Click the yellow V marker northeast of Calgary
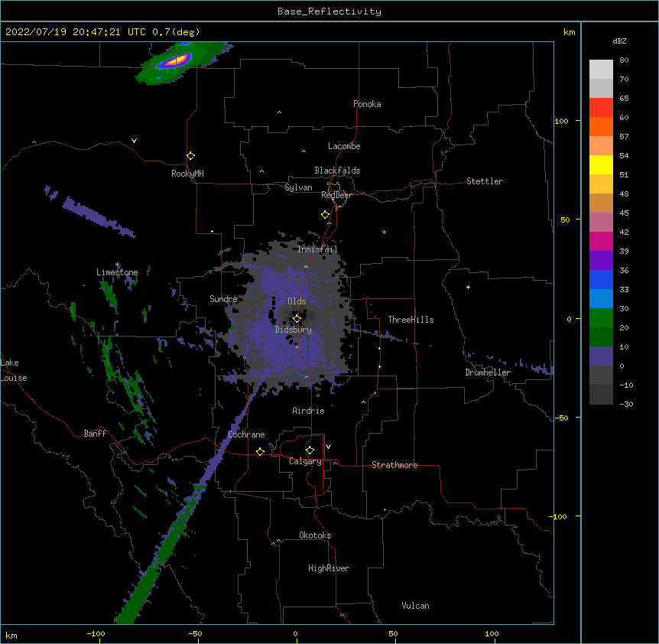The width and height of the screenshot is (659, 644). [328, 447]
